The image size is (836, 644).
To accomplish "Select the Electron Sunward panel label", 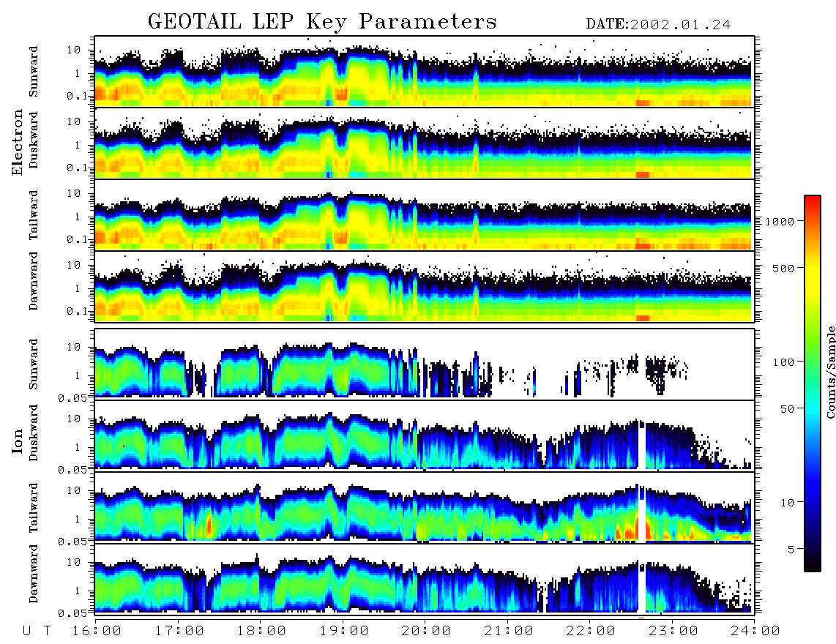I will pyautogui.click(x=34, y=72).
